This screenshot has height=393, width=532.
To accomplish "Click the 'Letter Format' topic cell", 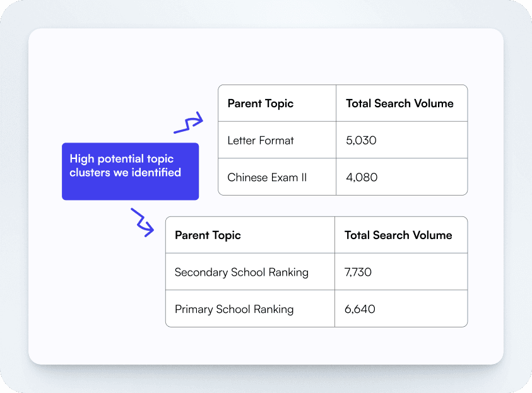I will click(x=261, y=140).
